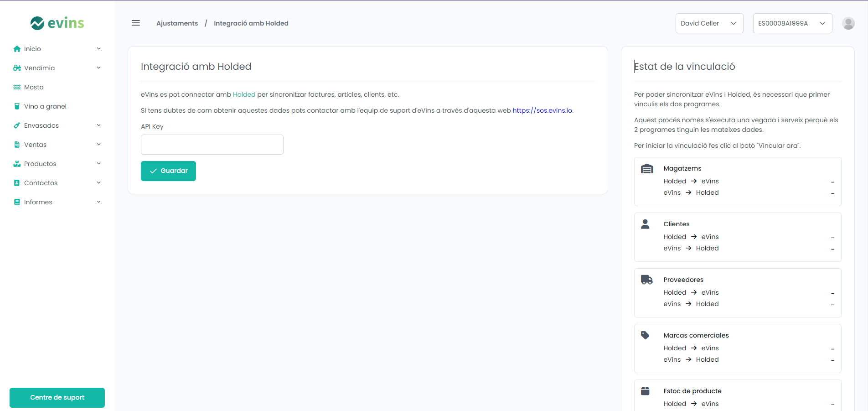Open the Centre de suport button
This screenshot has height=411, width=868.
coord(57,398)
